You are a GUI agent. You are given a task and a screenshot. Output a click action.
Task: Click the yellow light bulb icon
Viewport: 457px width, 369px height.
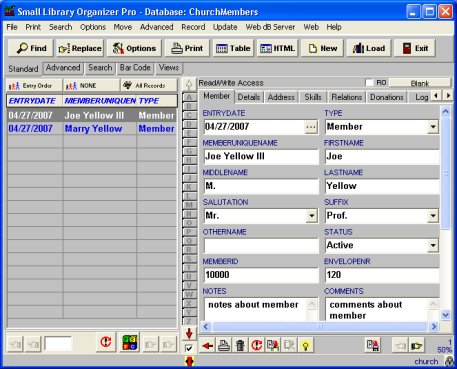point(305,346)
